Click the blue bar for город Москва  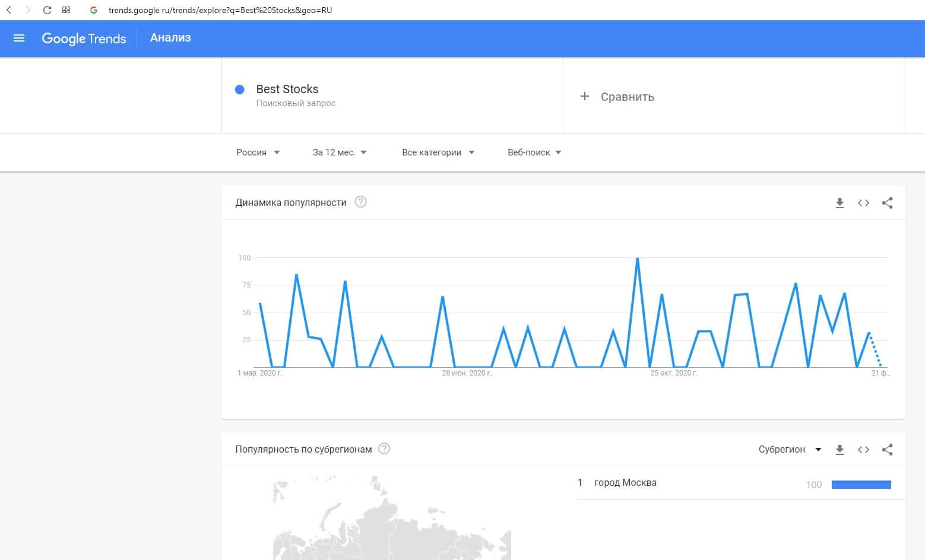click(861, 485)
